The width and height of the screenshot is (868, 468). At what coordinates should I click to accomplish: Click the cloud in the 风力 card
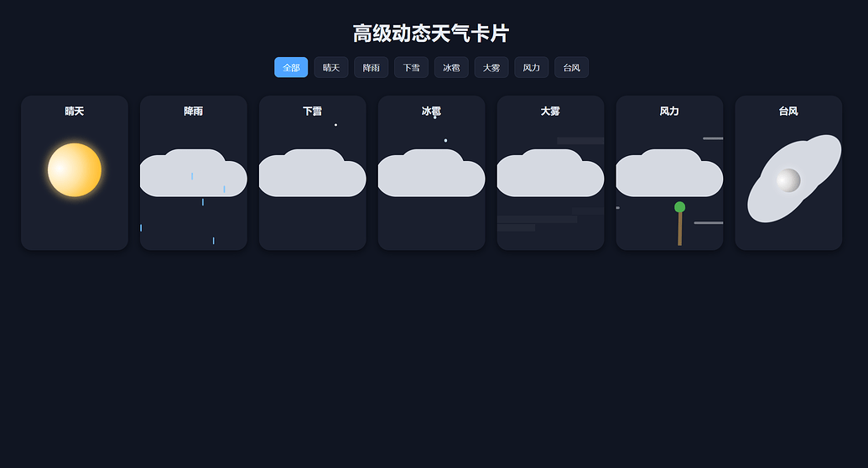[670, 174]
